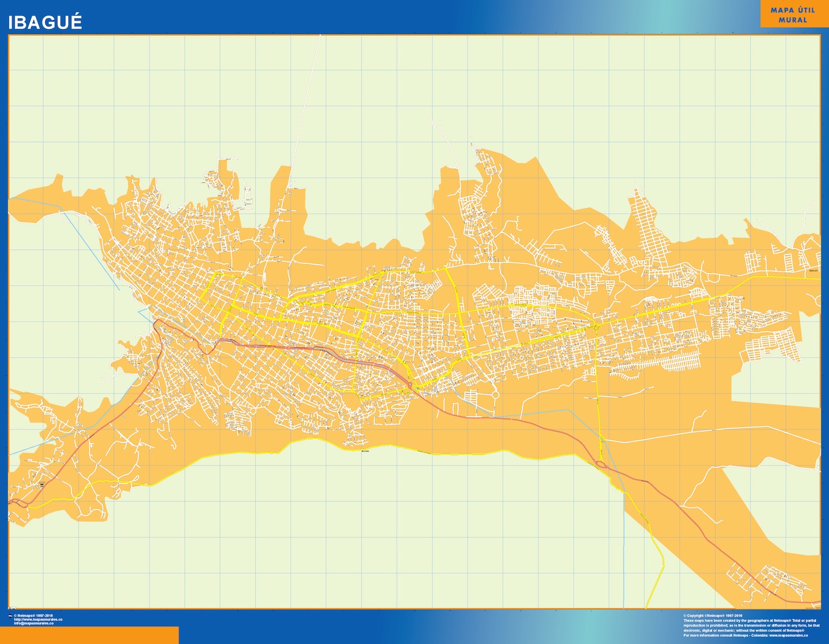Screen dimensions: 829x644
Task: Click the red highway junction south of the city center
Action: tap(410, 384)
